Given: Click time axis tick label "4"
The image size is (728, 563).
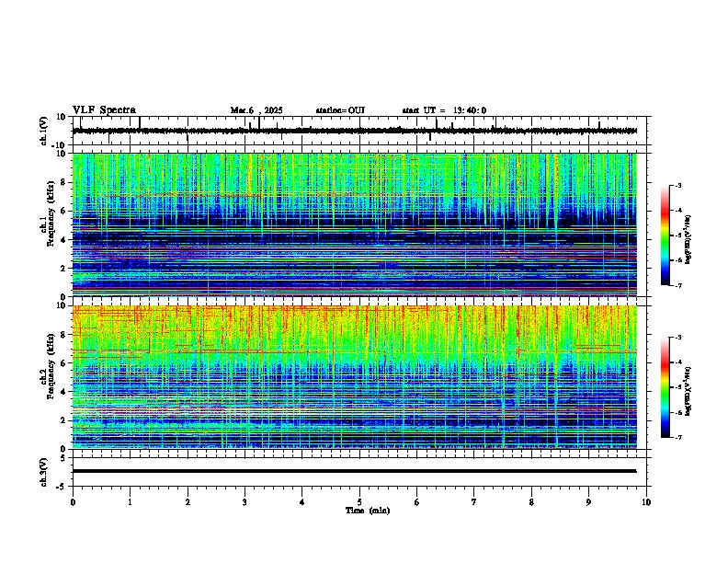Looking at the screenshot, I should click(302, 502).
